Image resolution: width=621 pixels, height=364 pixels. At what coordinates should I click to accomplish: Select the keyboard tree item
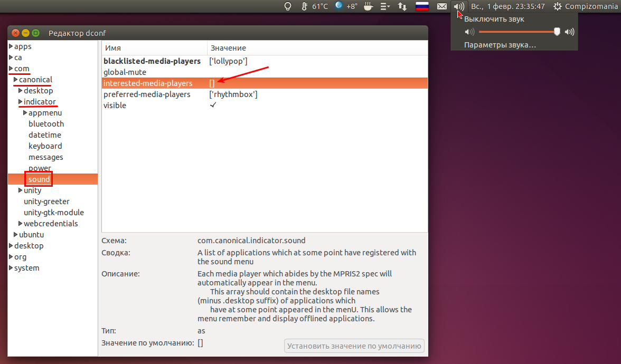[x=45, y=146]
